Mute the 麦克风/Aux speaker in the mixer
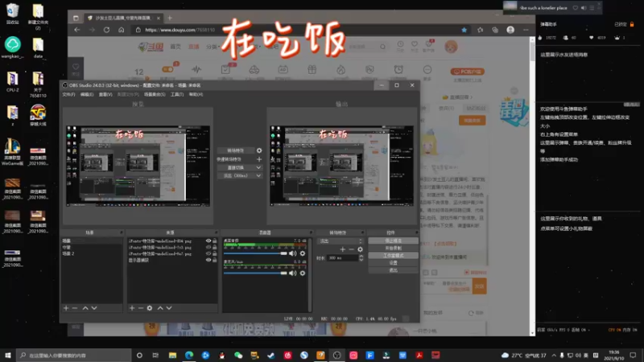This screenshot has height=362, width=644. click(x=293, y=273)
